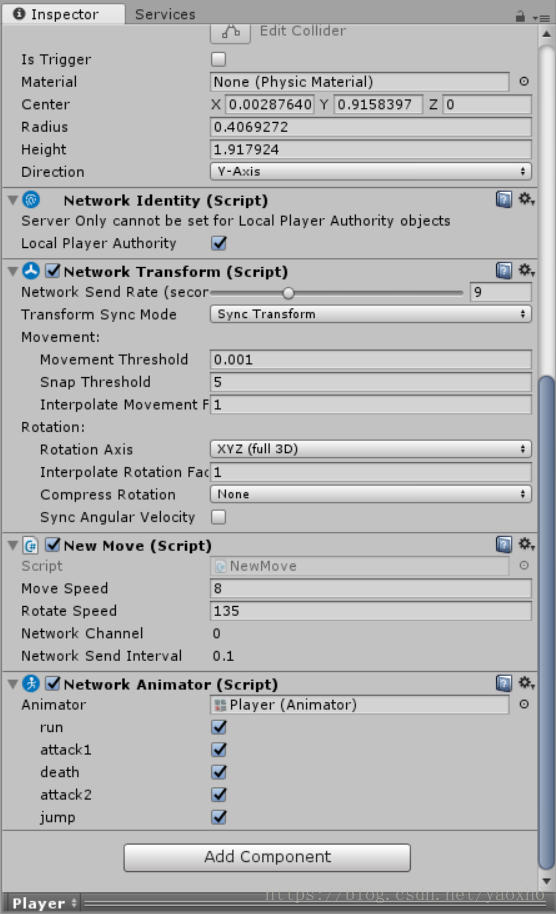Click the New Move C# script icon

coord(31,546)
